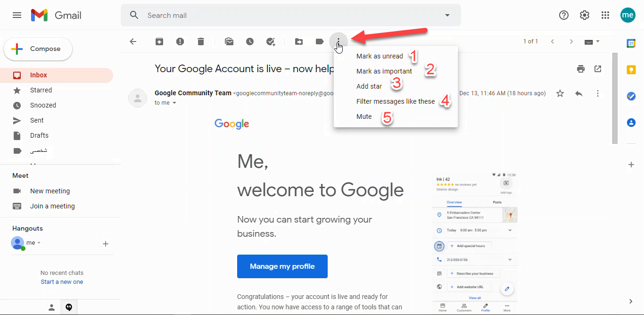The height and width of the screenshot is (315, 644).
Task: Report this email as spam
Action: pos(180,41)
